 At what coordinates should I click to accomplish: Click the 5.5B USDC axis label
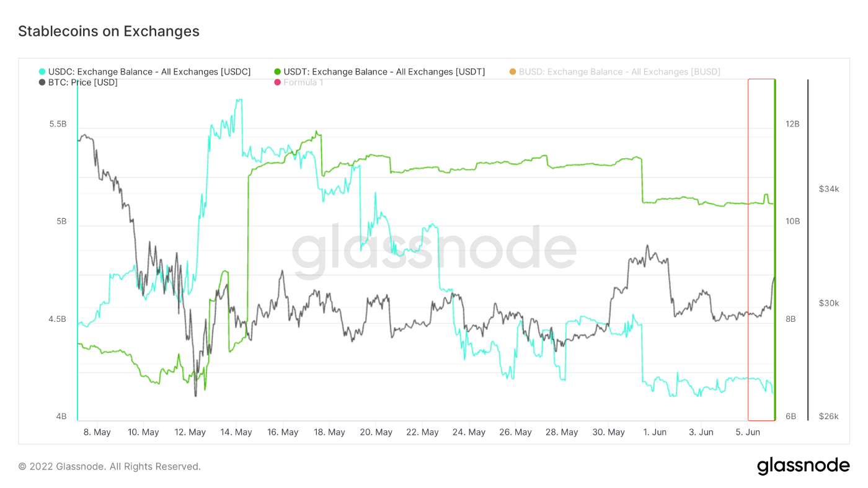tap(58, 124)
